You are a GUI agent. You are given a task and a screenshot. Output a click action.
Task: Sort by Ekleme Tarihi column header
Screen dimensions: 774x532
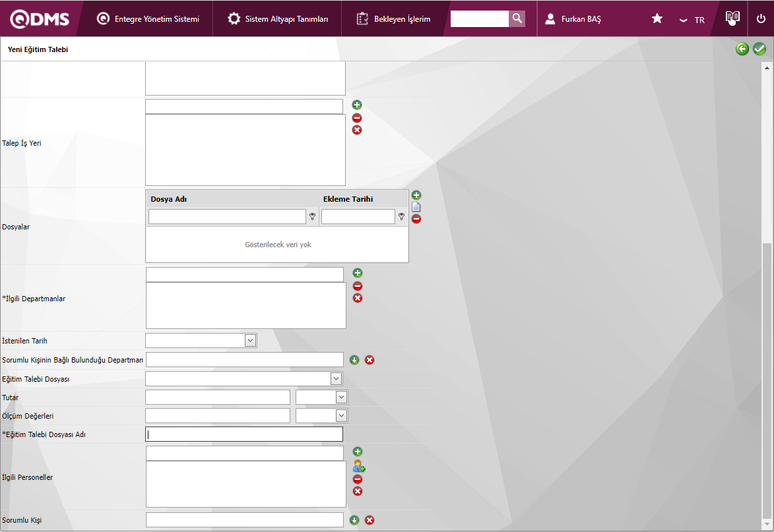pyautogui.click(x=348, y=199)
